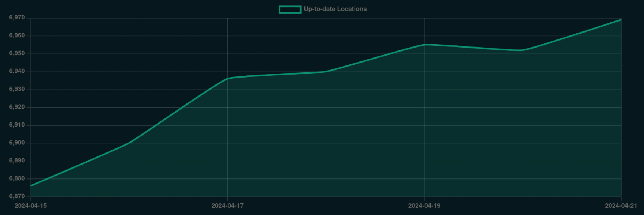Click the 6,910 y-axis label

(17, 125)
